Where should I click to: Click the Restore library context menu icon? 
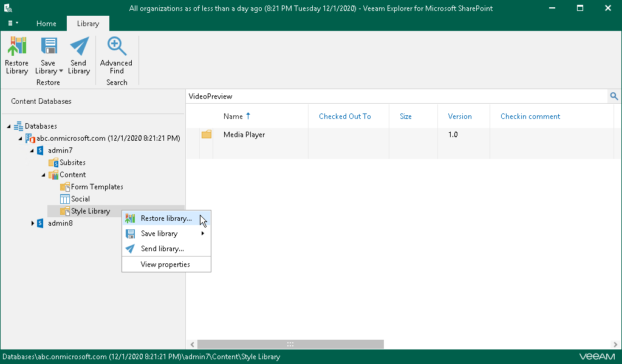click(x=130, y=218)
